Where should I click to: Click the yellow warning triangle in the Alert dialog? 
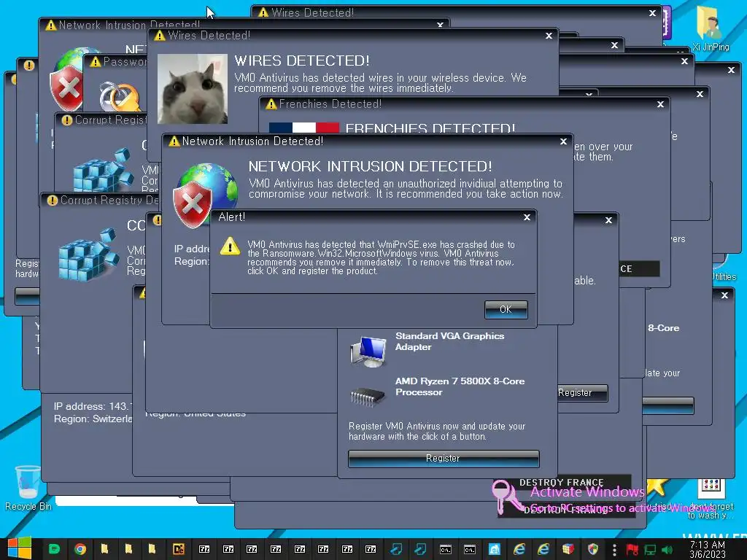[230, 246]
